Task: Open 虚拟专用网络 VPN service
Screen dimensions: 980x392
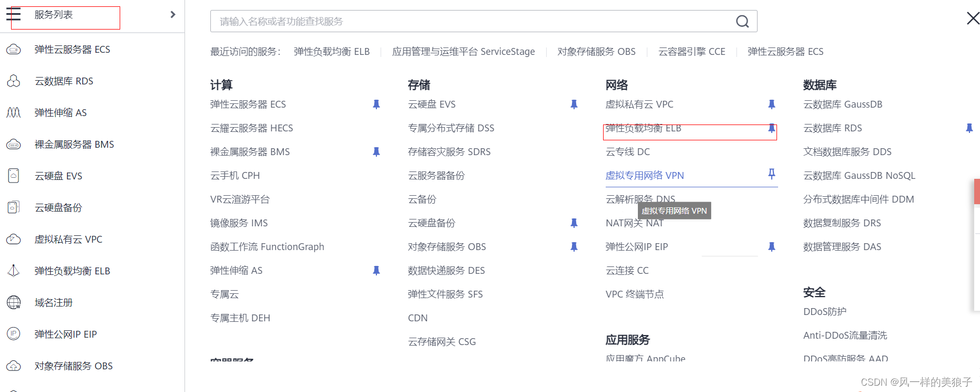Action: click(645, 176)
